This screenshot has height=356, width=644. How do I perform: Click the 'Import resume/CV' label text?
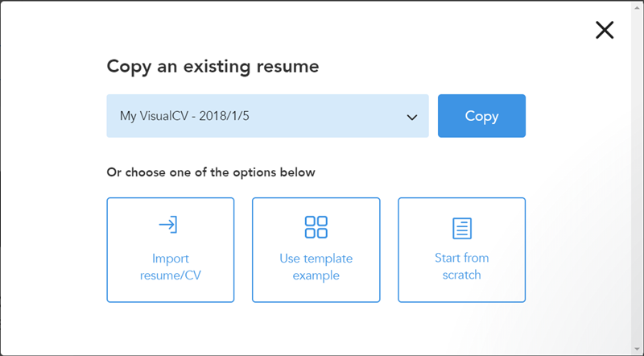coord(171,267)
